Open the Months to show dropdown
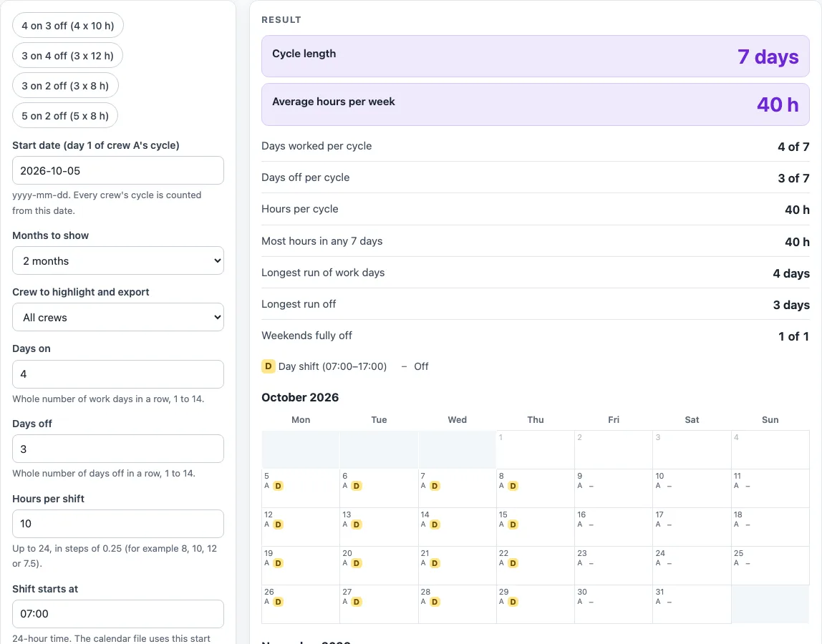Image resolution: width=822 pixels, height=644 pixels. [118, 260]
